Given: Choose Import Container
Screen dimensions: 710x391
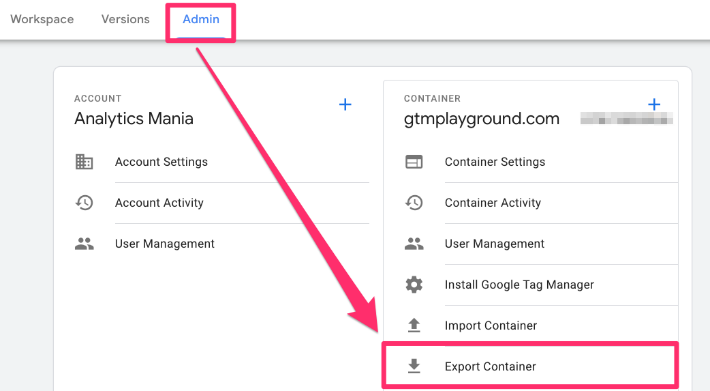Looking at the screenshot, I should pos(491,325).
